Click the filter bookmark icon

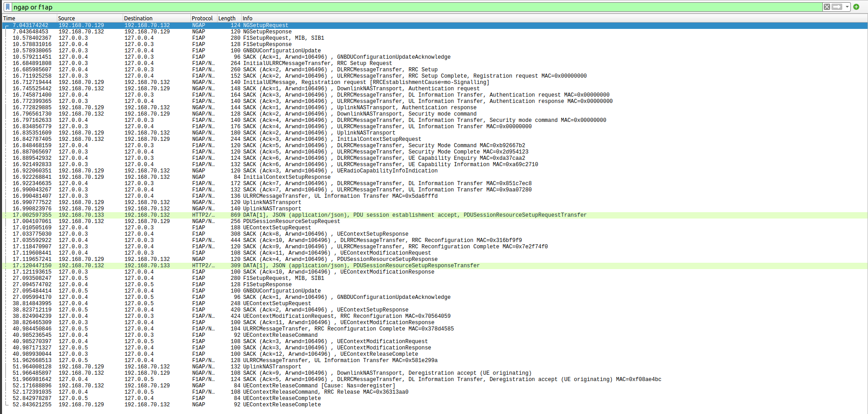(6, 7)
